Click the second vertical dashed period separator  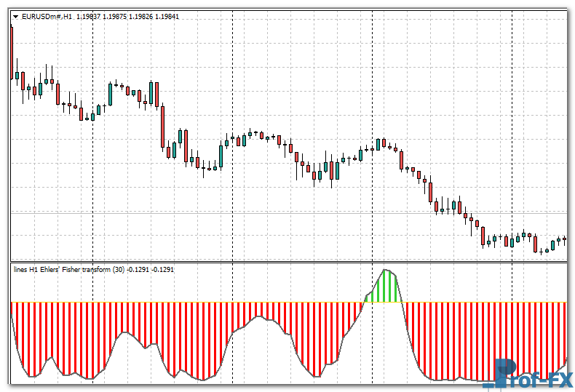(x=232, y=73)
